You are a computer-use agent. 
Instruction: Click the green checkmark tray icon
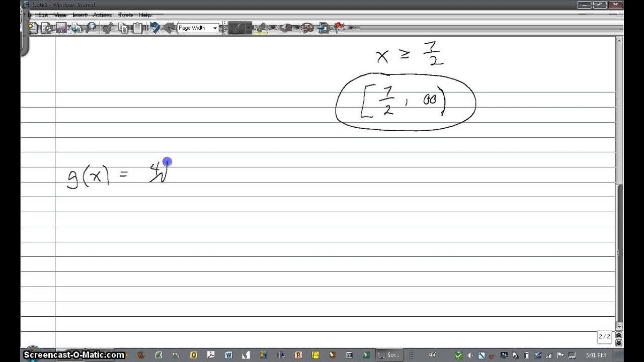coord(458,355)
